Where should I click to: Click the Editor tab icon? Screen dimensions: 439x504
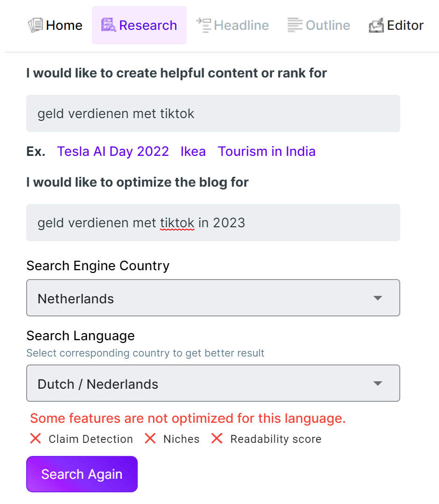tap(376, 25)
